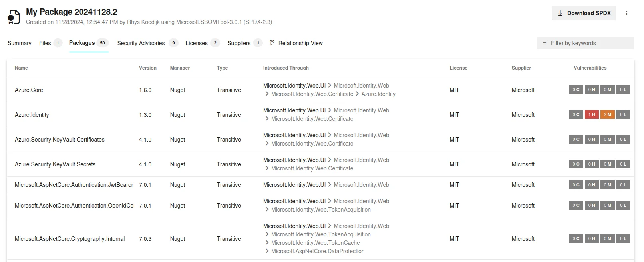
Task: Click the filter funnel icon in the search box
Action: coord(544,43)
